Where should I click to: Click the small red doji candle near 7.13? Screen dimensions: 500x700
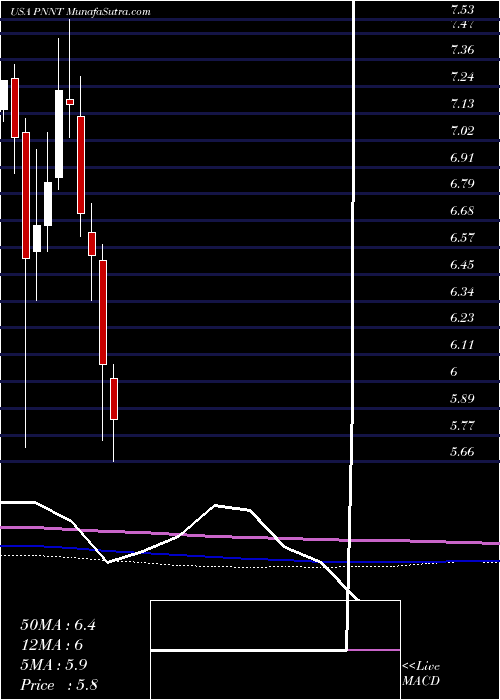[70, 102]
